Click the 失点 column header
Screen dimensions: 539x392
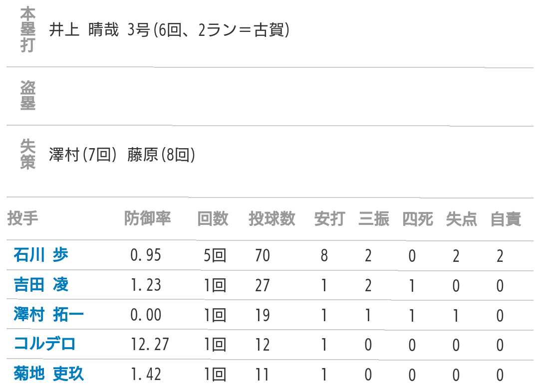point(462,219)
